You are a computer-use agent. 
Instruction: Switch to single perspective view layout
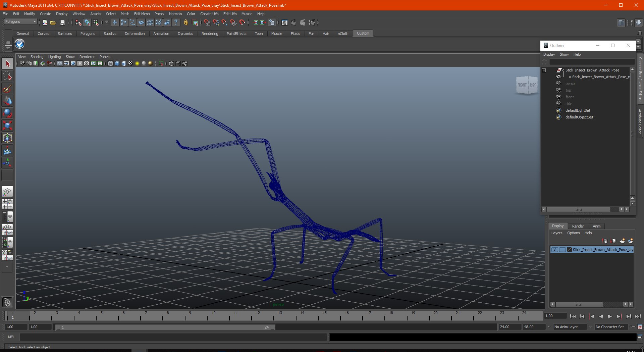7,192
